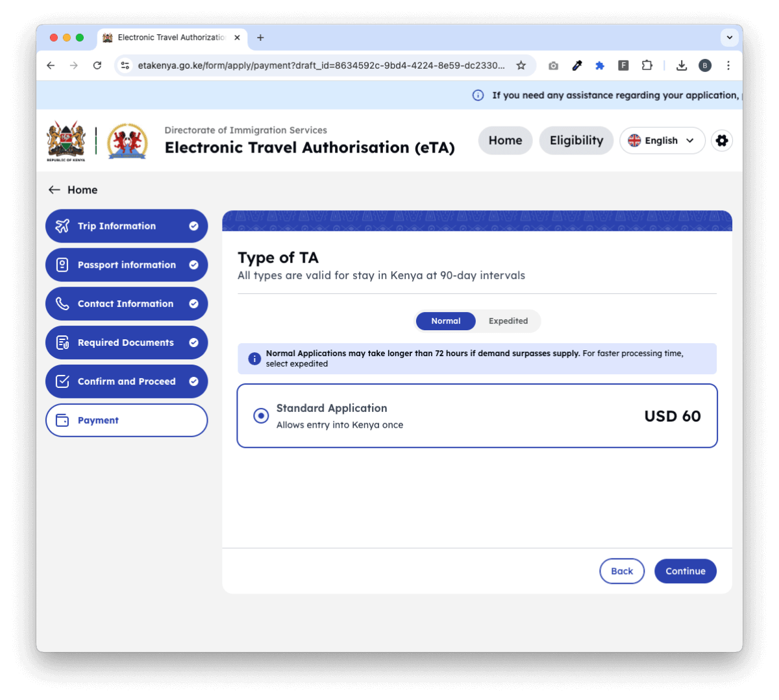Screen dimensions: 779x700
Task: Click the info icon in assistance banner
Action: 478,95
